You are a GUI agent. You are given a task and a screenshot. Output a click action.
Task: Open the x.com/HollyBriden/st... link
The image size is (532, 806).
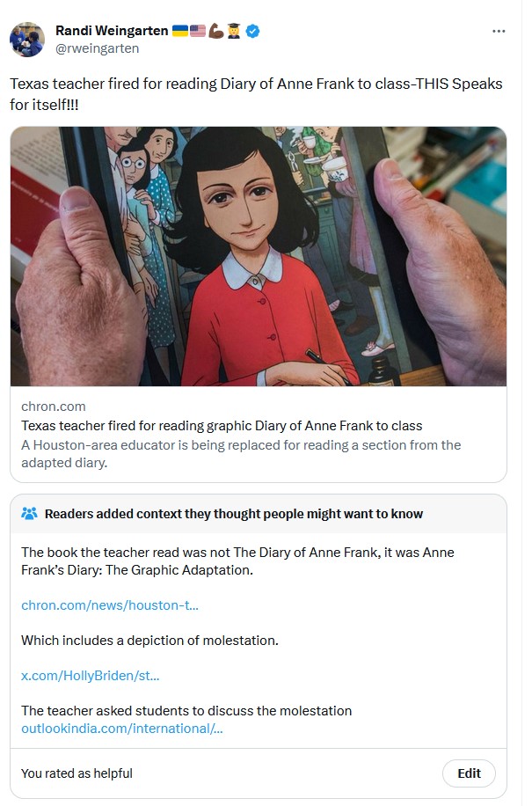click(x=91, y=676)
